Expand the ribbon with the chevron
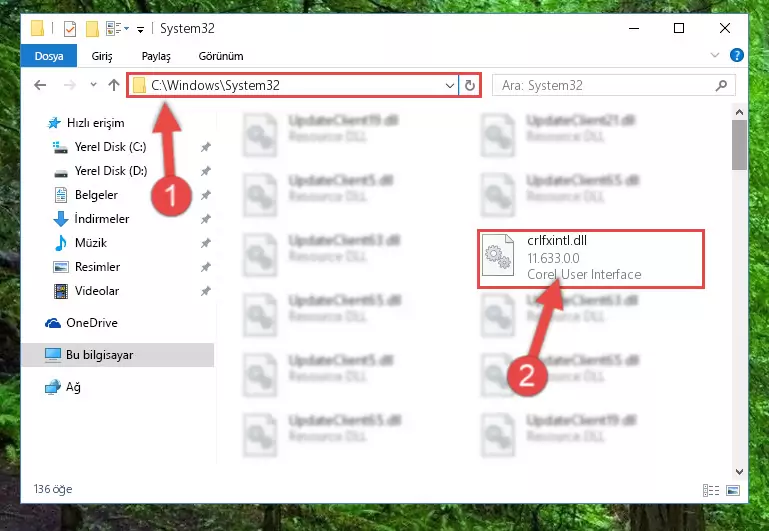Viewport: 769px width, 531px height. point(715,55)
